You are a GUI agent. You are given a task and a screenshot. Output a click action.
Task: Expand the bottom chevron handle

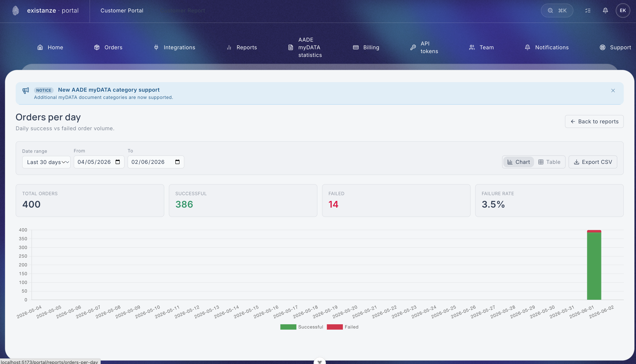click(x=320, y=362)
